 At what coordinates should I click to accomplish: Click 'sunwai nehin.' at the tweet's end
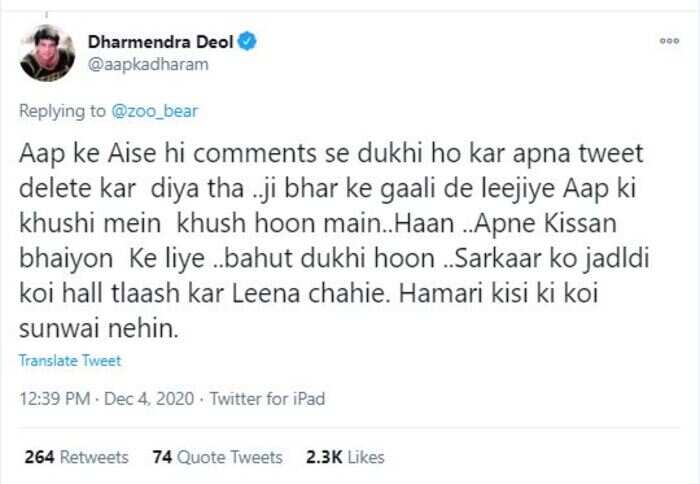point(99,329)
